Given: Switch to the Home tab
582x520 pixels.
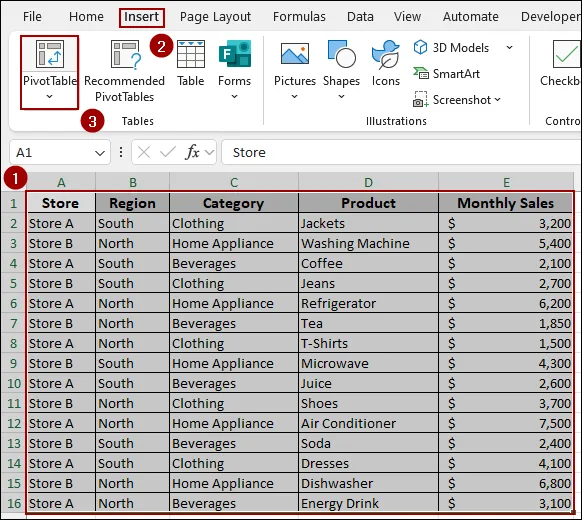Looking at the screenshot, I should [x=86, y=17].
